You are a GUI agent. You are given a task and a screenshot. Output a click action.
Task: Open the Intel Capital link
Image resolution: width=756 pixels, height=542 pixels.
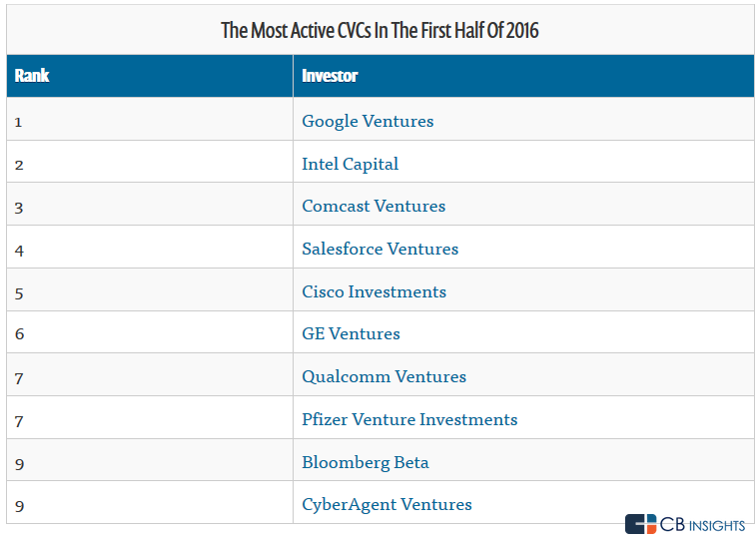pyautogui.click(x=350, y=164)
